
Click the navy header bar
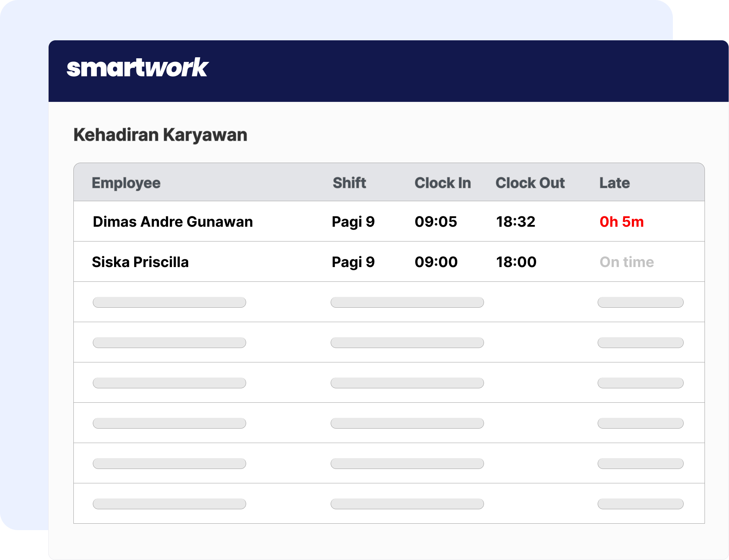click(x=468, y=70)
